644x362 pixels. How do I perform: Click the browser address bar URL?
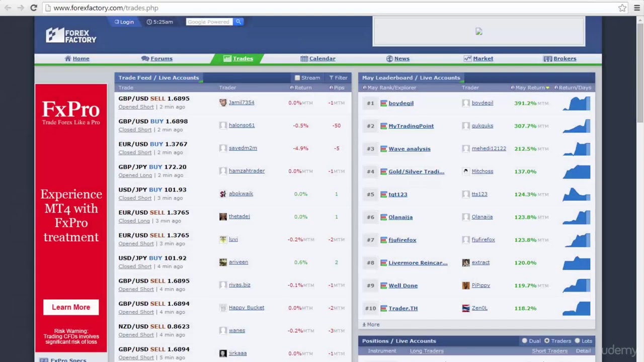click(x=106, y=8)
